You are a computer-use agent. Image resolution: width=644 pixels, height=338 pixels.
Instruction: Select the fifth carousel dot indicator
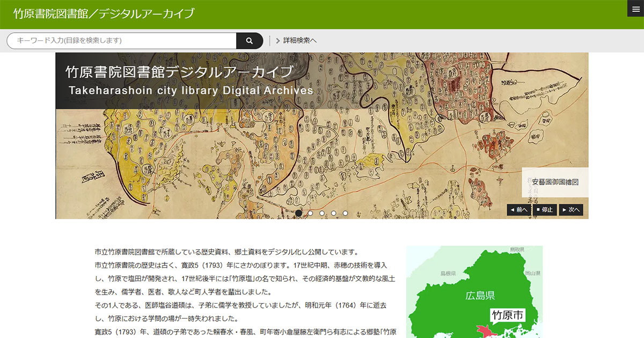346,213
